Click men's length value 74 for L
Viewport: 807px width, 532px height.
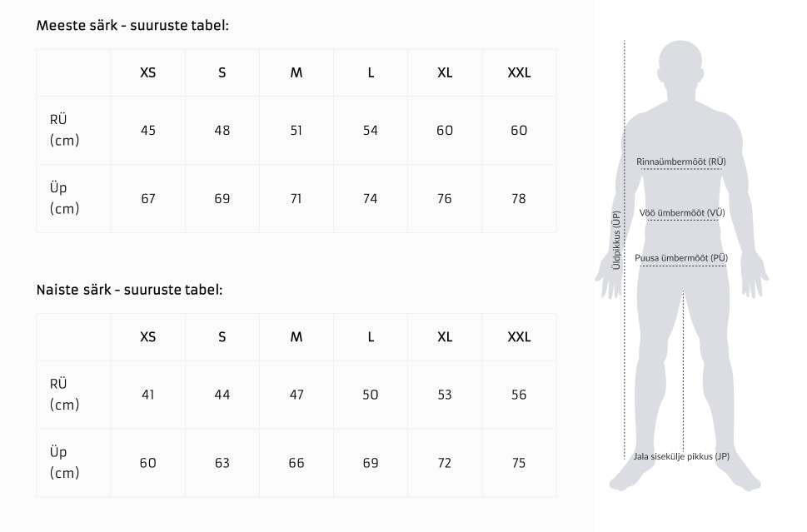coord(371,199)
